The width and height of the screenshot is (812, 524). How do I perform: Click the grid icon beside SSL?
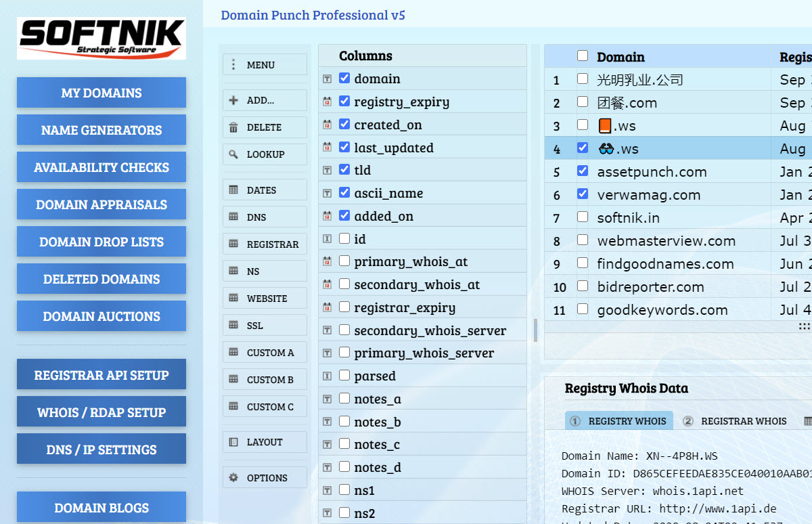pos(233,326)
